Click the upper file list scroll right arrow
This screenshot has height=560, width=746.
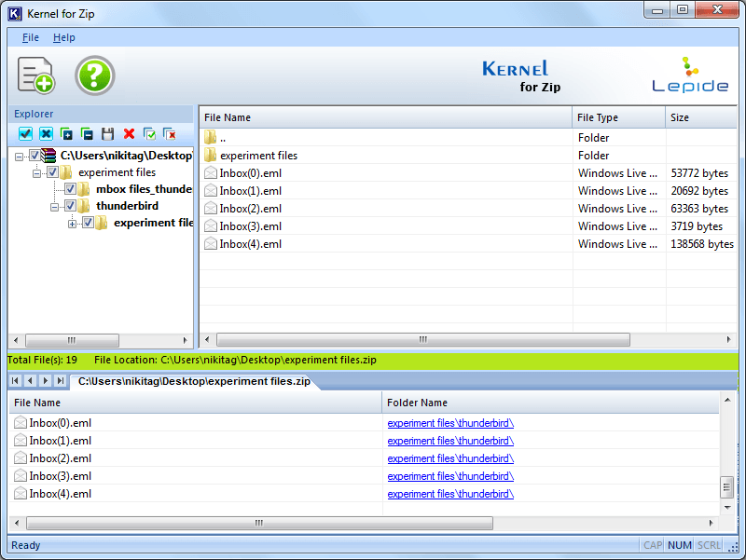point(728,339)
